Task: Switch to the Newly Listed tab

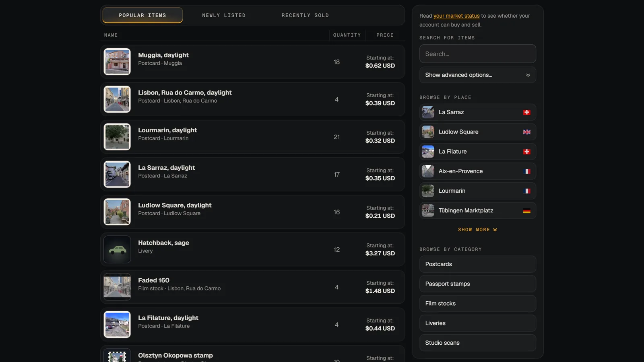Action: pos(224,15)
